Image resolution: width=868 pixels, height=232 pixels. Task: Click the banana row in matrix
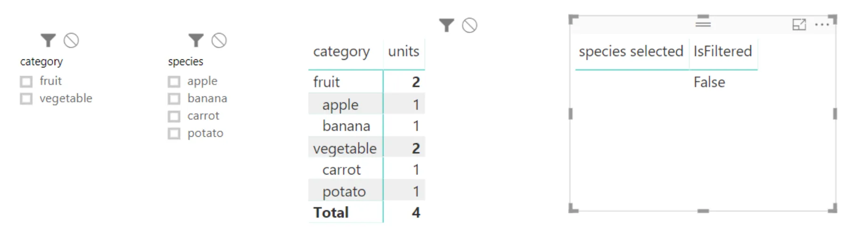tap(346, 126)
